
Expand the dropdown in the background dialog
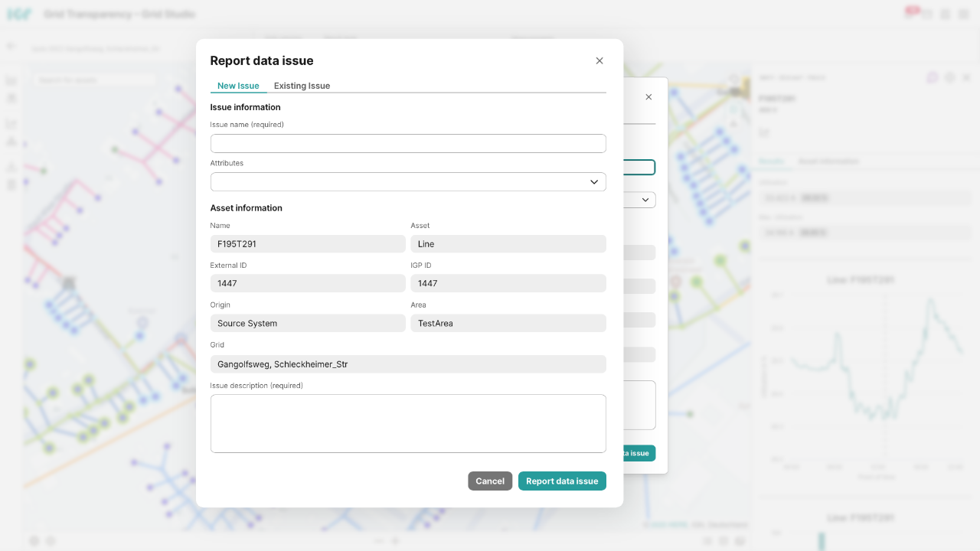[x=647, y=200]
